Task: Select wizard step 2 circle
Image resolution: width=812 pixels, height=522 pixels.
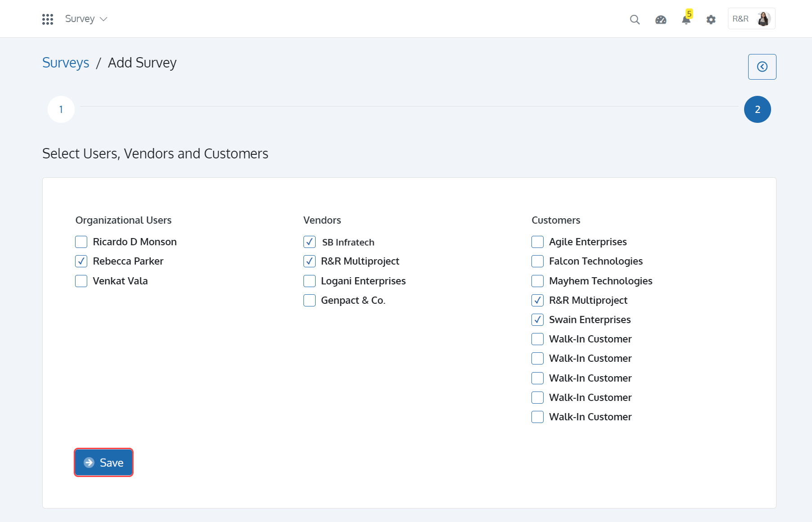Action: click(x=758, y=109)
